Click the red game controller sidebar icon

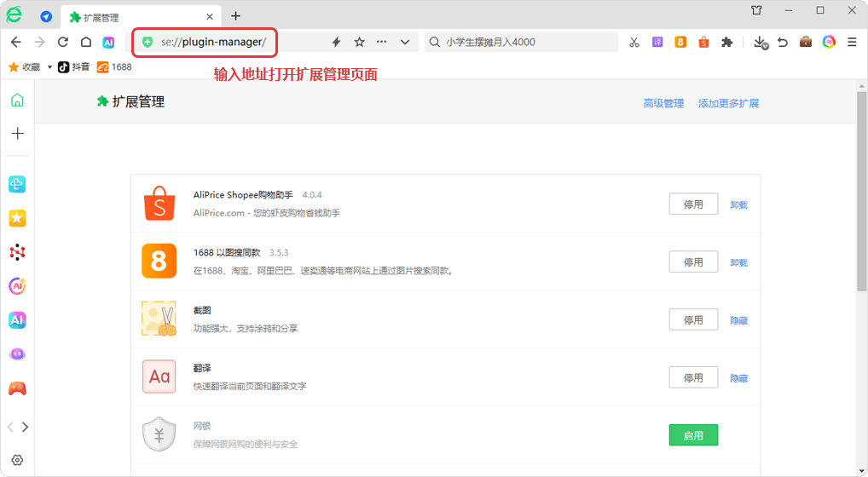17,388
